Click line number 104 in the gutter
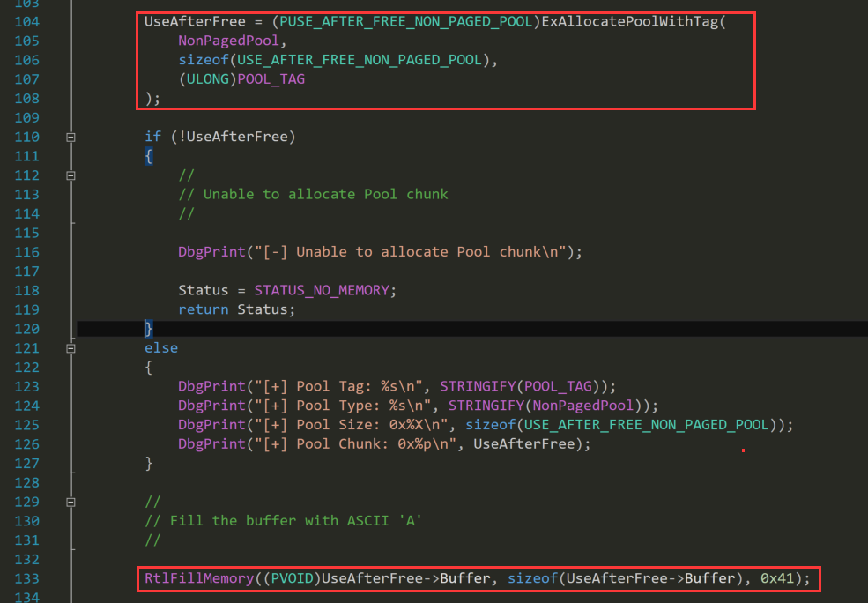Screen dimensions: 868x603 click(26, 21)
